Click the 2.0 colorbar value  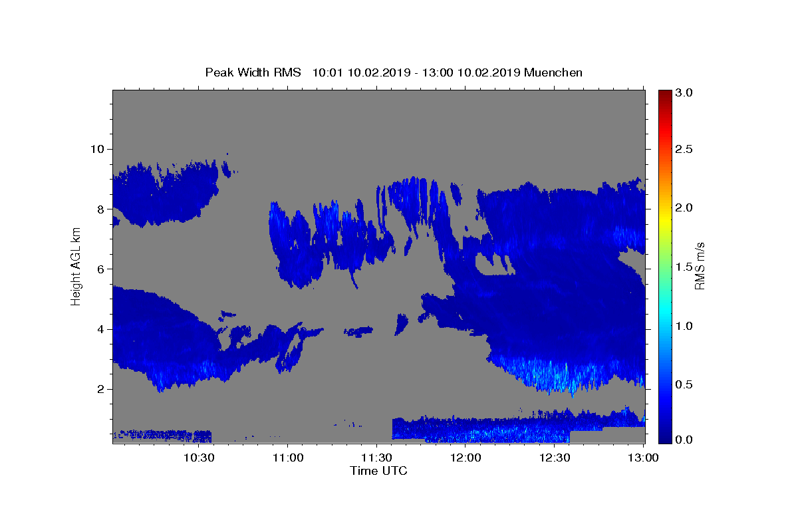684,207
